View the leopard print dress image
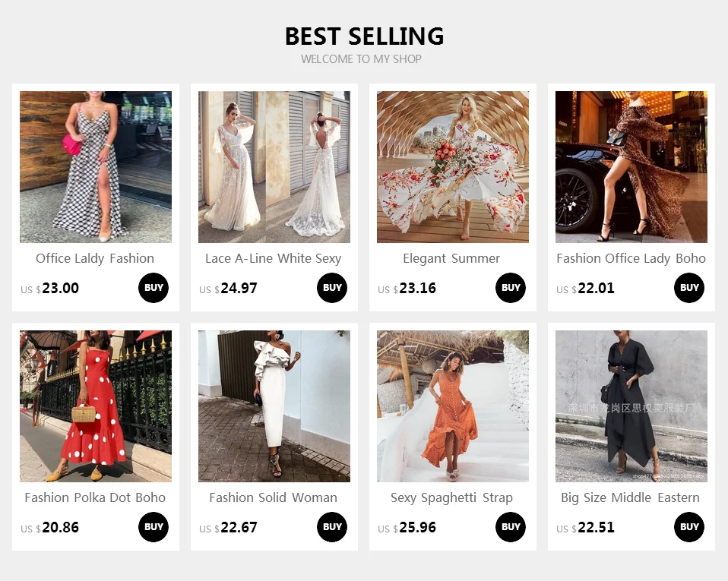The width and height of the screenshot is (728, 581). coord(631,167)
